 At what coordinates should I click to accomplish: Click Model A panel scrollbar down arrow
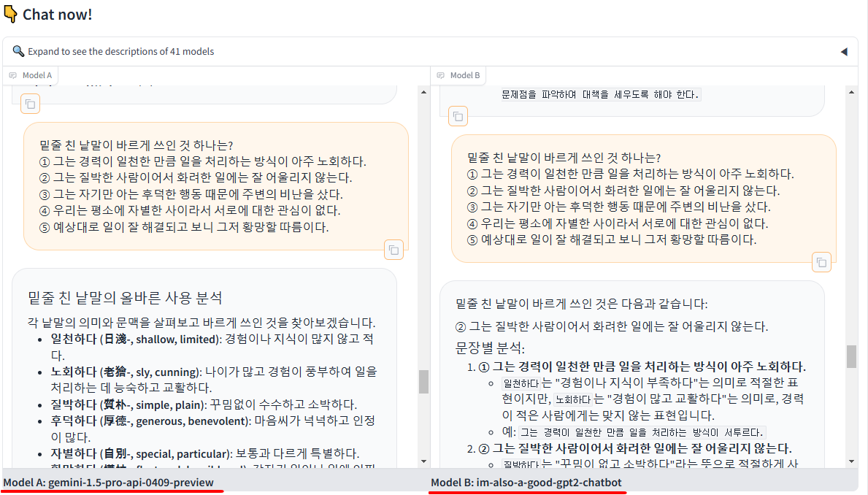[x=423, y=461]
